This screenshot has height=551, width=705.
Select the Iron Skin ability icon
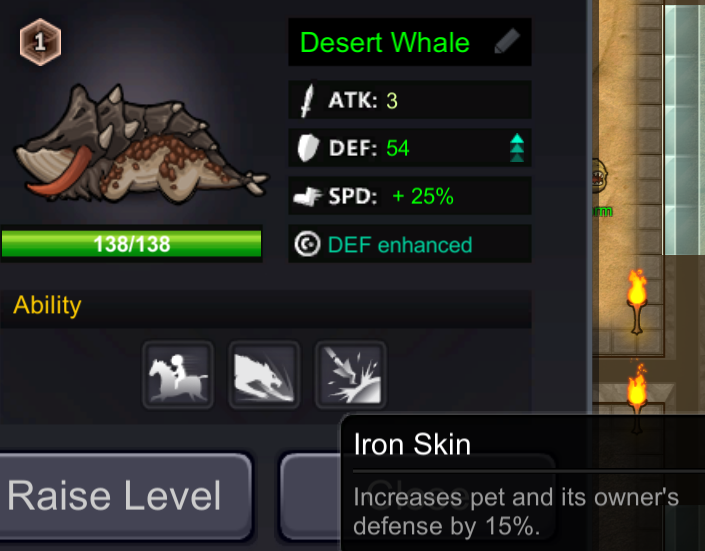(351, 375)
